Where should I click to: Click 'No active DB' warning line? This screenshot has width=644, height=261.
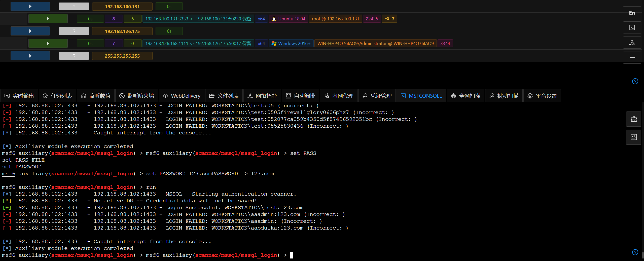pyautogui.click(x=130, y=201)
